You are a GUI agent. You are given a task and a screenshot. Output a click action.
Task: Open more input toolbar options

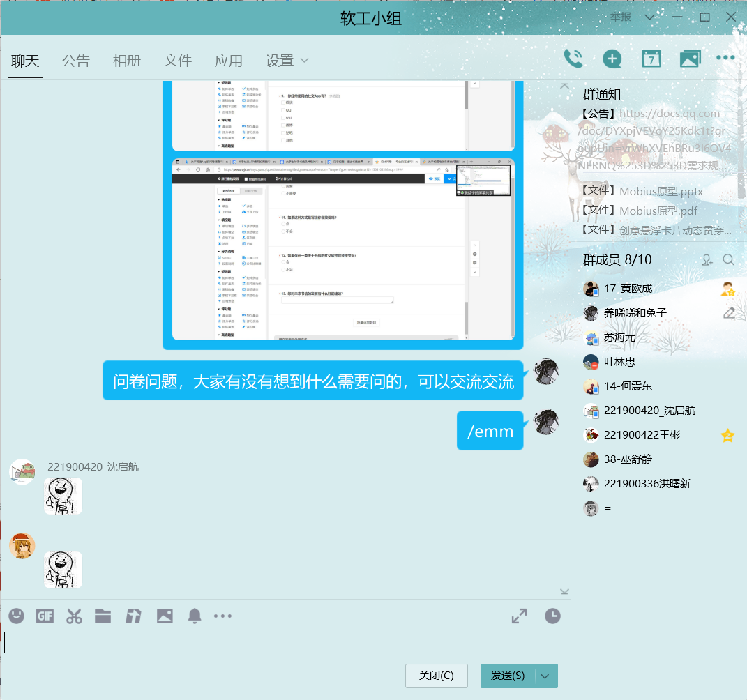(222, 616)
